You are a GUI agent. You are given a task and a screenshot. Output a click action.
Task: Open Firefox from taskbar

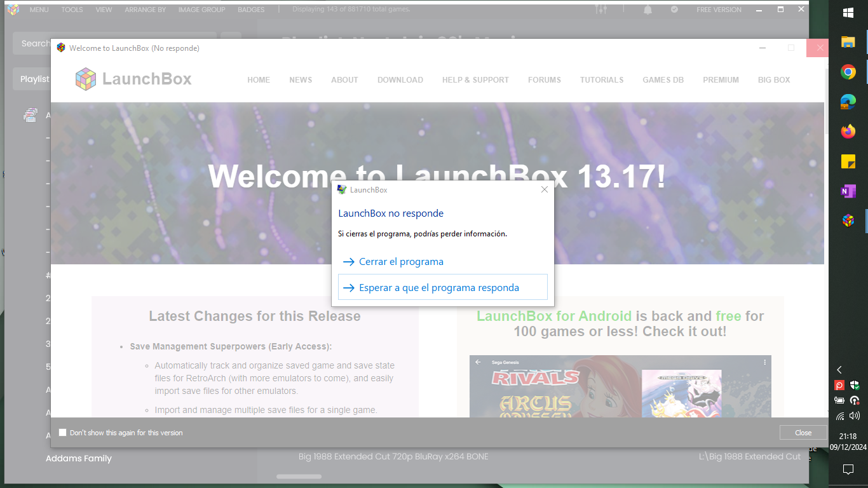coord(848,132)
